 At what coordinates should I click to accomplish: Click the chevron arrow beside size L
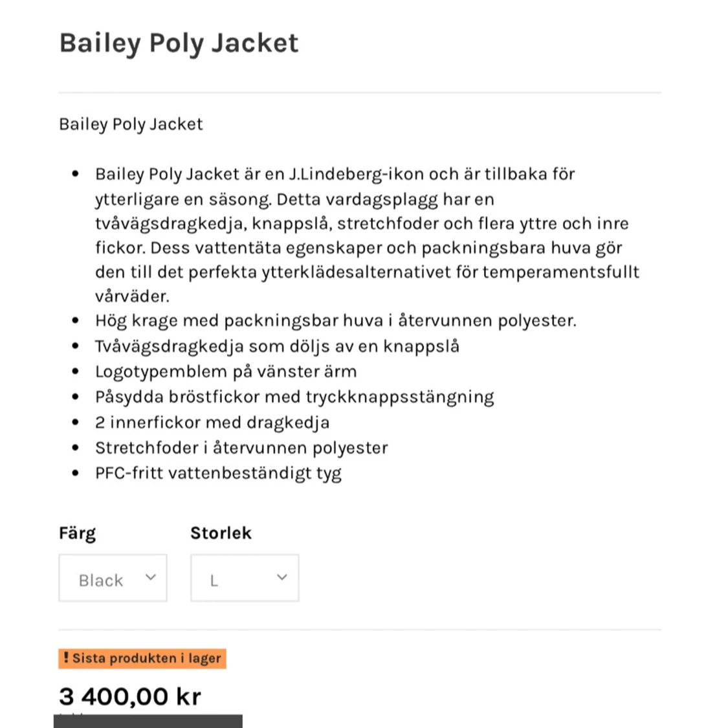pyautogui.click(x=282, y=577)
